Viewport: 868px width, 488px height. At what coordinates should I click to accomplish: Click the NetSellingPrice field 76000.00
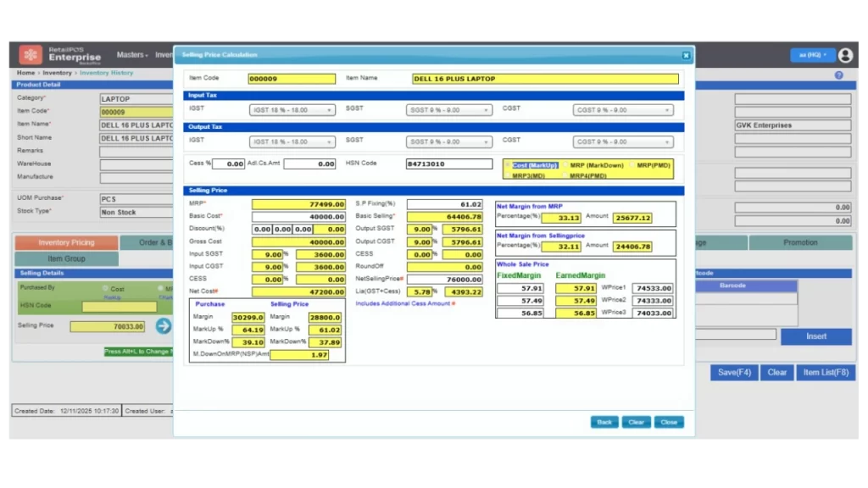click(444, 280)
